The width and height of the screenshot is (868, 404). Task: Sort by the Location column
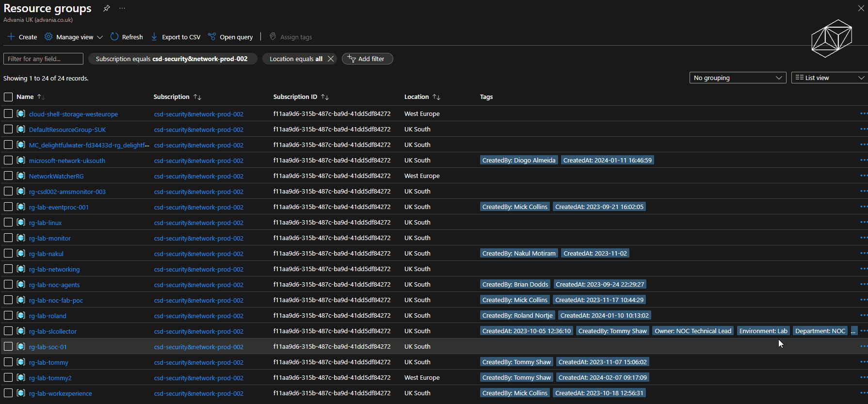[x=422, y=97]
